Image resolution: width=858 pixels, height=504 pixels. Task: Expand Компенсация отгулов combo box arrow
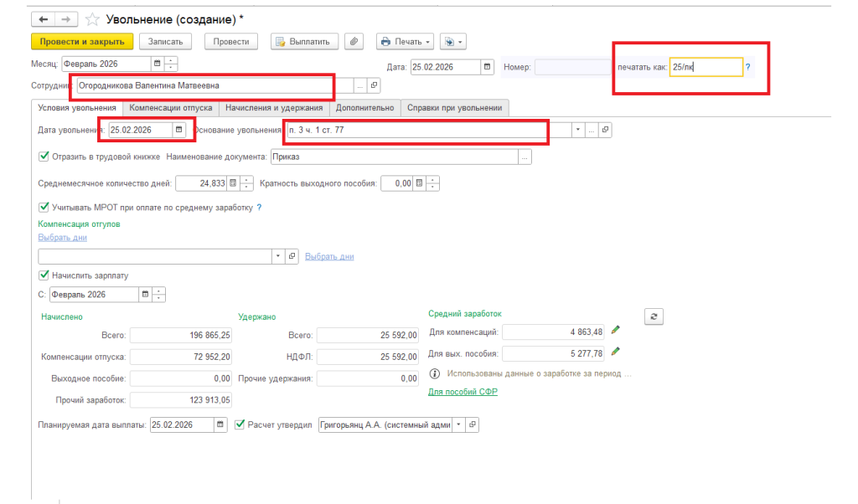278,256
